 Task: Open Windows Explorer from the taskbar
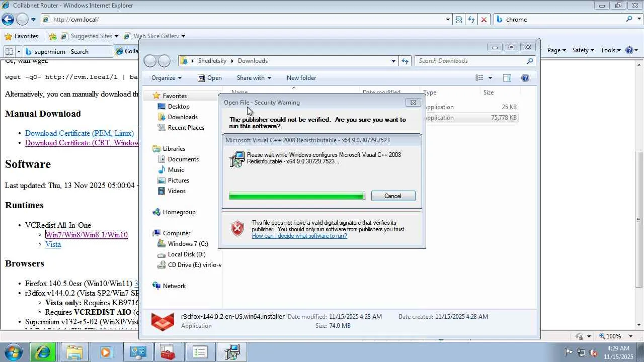[x=74, y=352]
